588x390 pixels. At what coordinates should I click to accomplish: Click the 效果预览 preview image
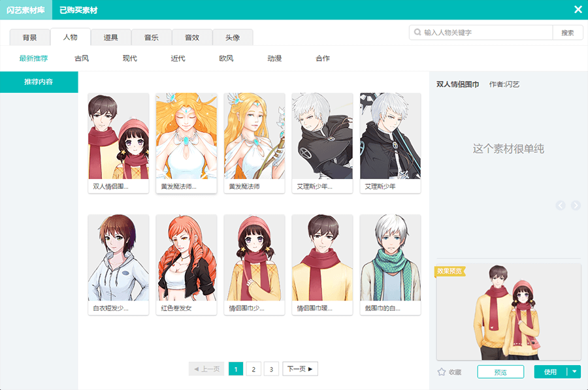[508, 312]
